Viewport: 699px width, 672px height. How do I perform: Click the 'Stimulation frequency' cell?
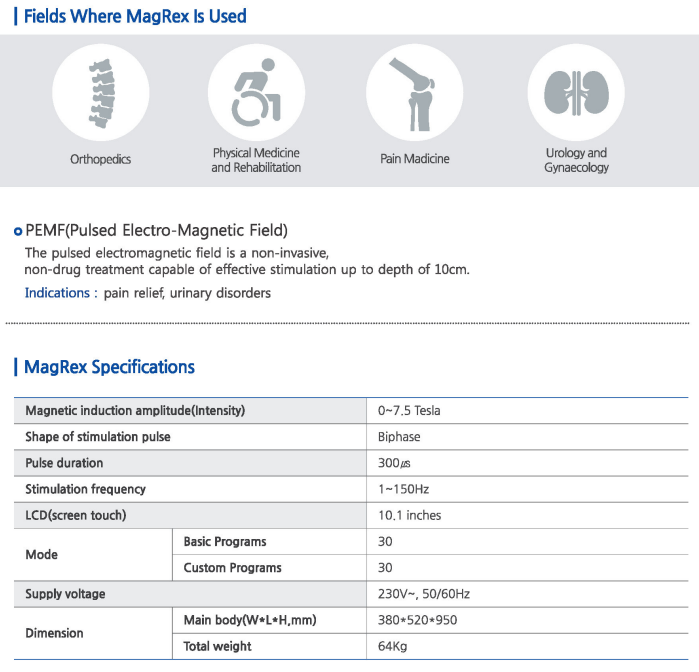(x=190, y=490)
